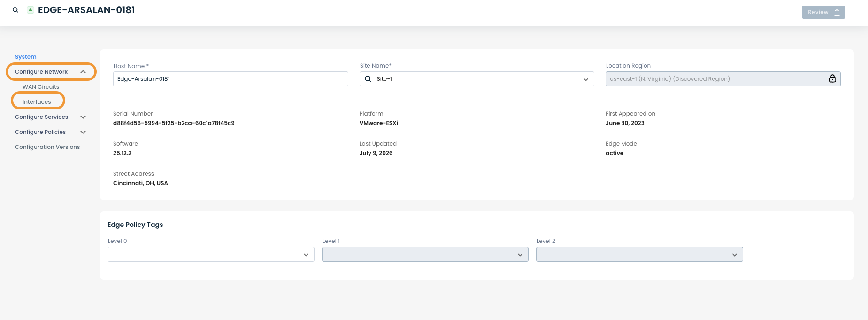Screen dimensions: 868x320
Task: Open the Level 2 policy tag dropdown
Action: click(639, 254)
